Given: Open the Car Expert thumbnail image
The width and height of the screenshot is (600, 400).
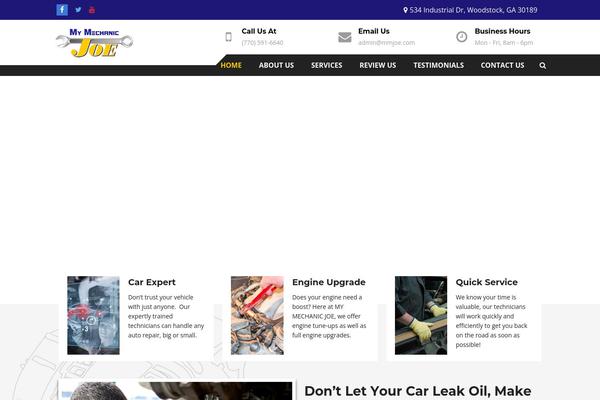Looking at the screenshot, I should pyautogui.click(x=93, y=315).
